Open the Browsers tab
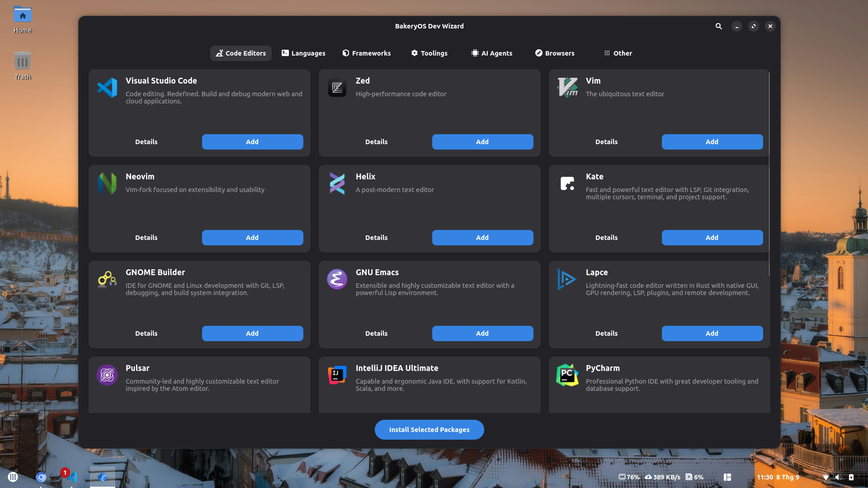 coord(555,53)
